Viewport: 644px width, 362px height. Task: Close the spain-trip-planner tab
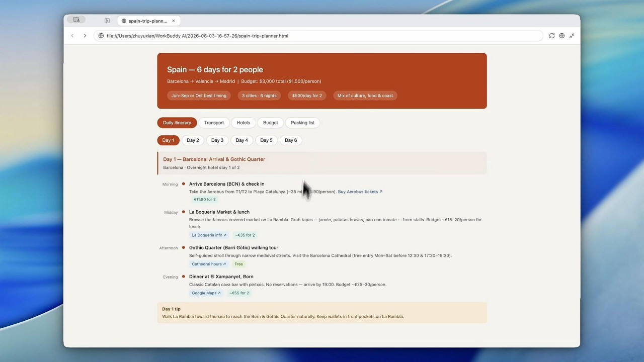(174, 21)
